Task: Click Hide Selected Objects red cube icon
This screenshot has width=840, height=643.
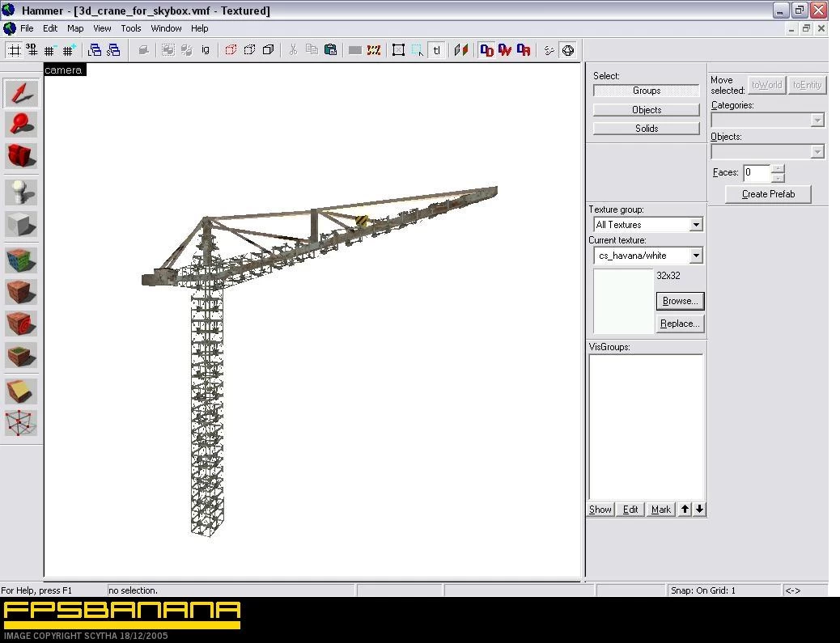Action: (x=231, y=50)
